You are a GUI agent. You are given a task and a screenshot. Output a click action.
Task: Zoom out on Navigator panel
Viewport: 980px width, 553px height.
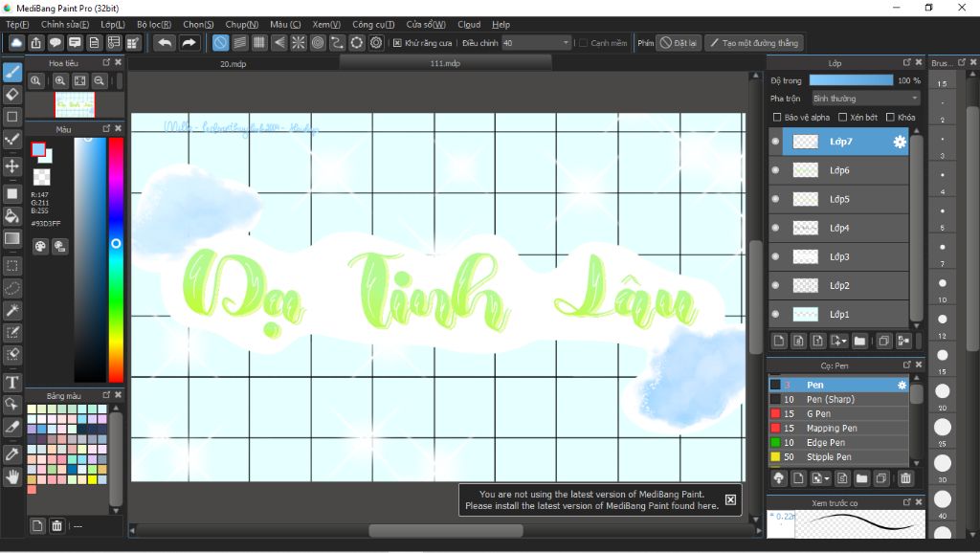click(99, 80)
